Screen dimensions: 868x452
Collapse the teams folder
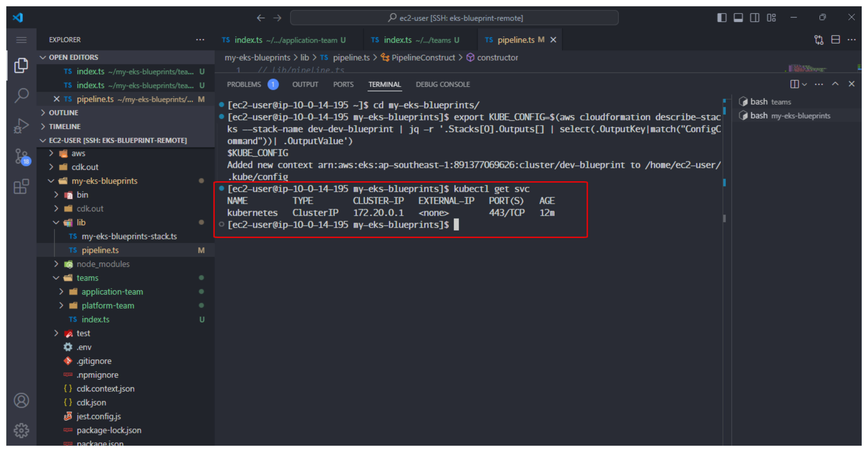pos(125,278)
